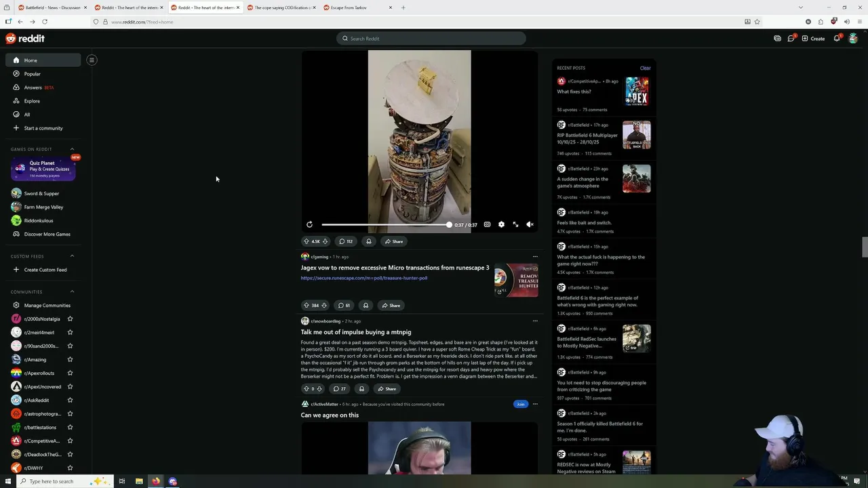Favorite r/2000sNostalgia with star
This screenshot has width=868, height=488.
(70, 319)
